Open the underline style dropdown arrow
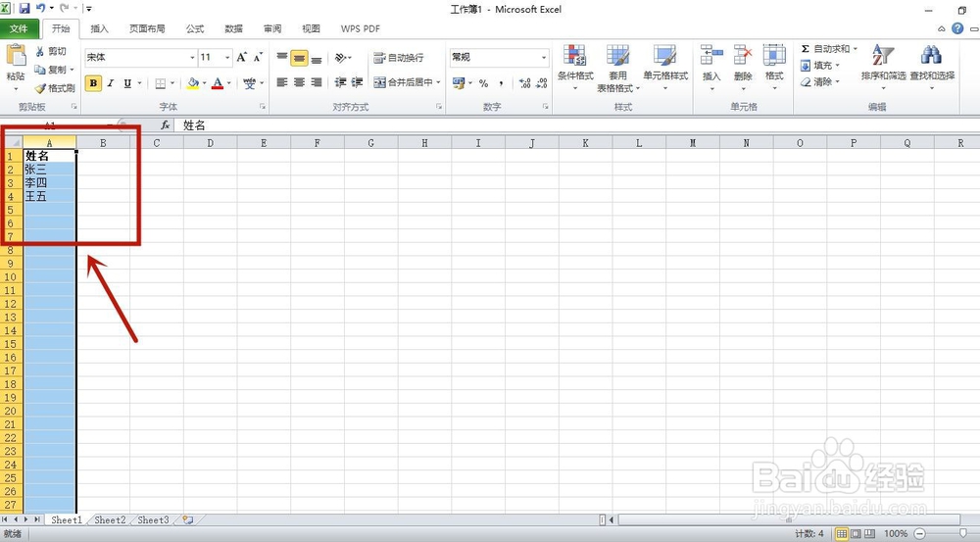The width and height of the screenshot is (980, 542). [139, 82]
